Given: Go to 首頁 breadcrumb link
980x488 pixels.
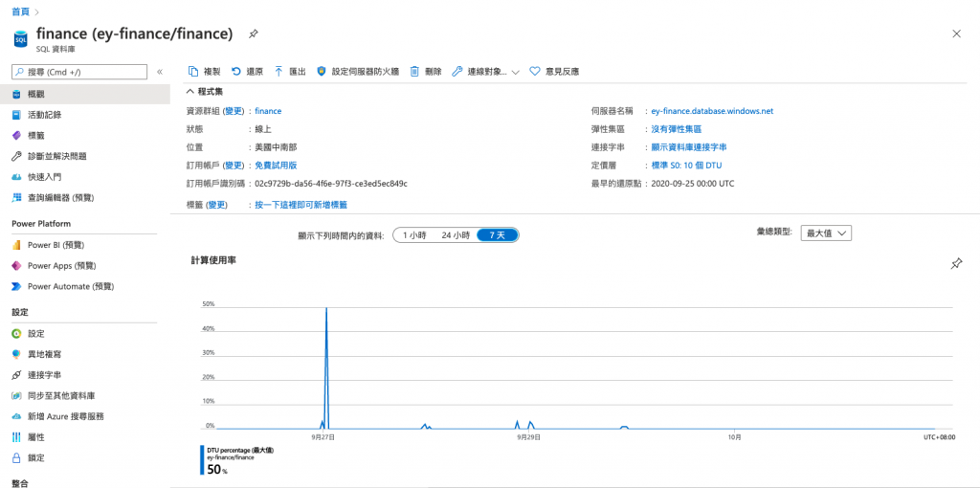Looking at the screenshot, I should 21,11.
